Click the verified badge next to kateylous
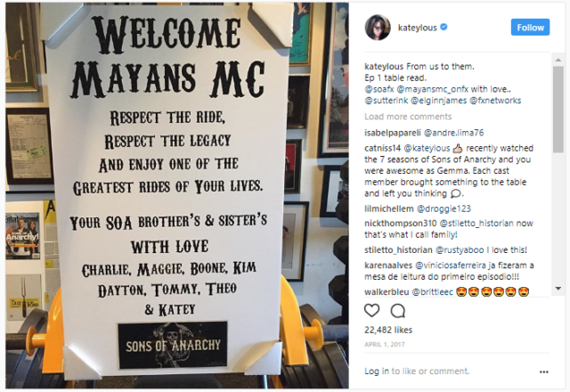The height and width of the screenshot is (392, 570). pos(444,27)
